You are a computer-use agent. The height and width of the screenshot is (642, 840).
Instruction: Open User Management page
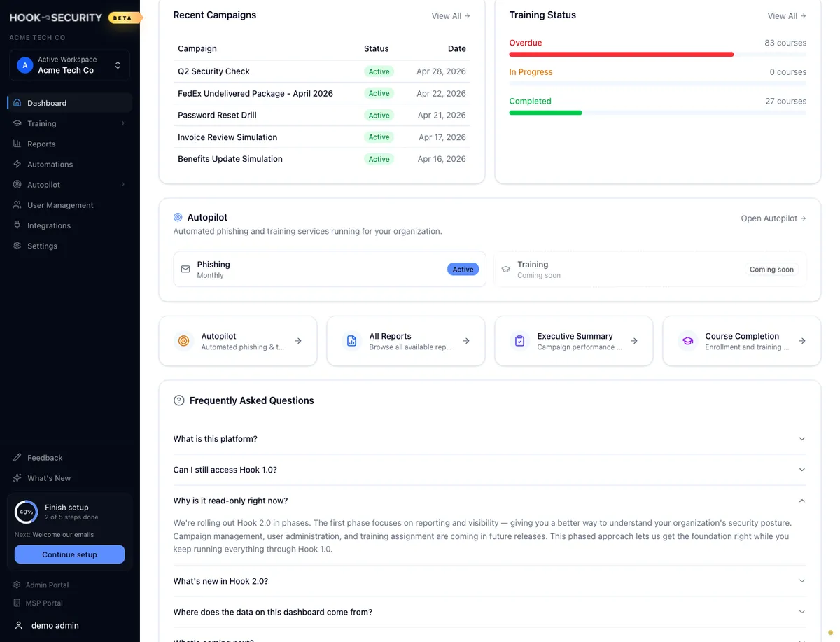(x=70, y=205)
